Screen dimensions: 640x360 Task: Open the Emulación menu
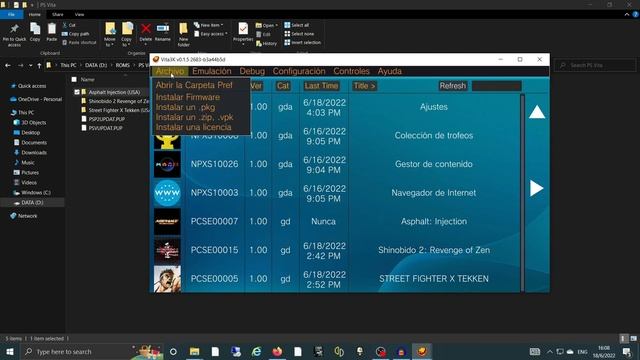[211, 71]
